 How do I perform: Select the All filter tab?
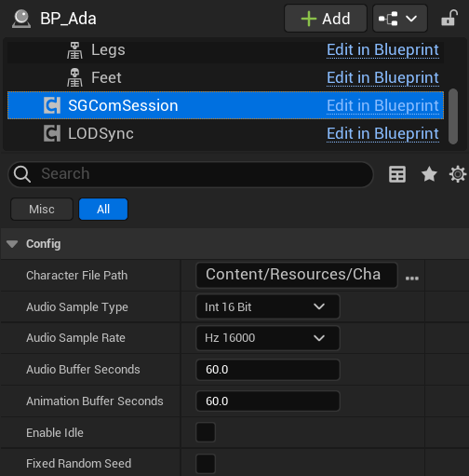[103, 209]
